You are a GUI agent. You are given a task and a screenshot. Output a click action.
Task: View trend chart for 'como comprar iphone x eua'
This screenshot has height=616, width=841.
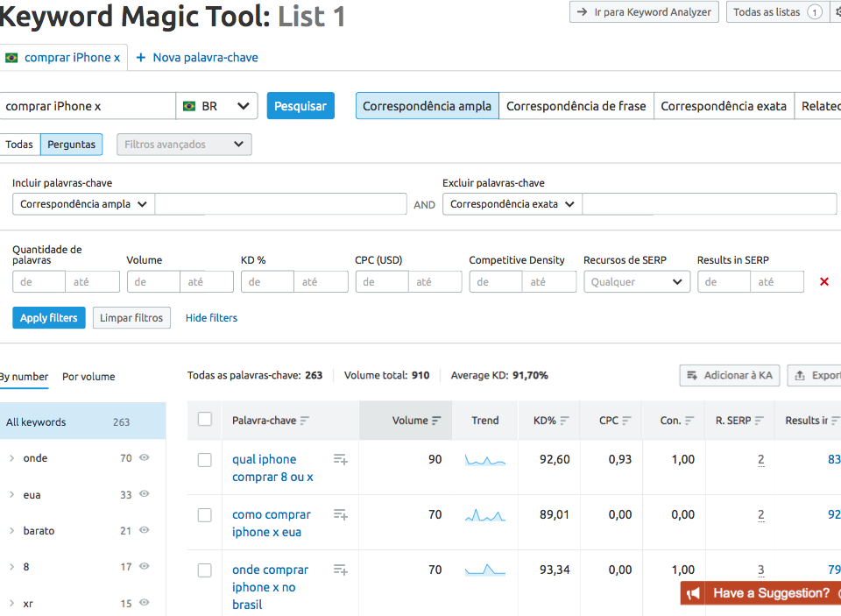pyautogui.click(x=484, y=515)
